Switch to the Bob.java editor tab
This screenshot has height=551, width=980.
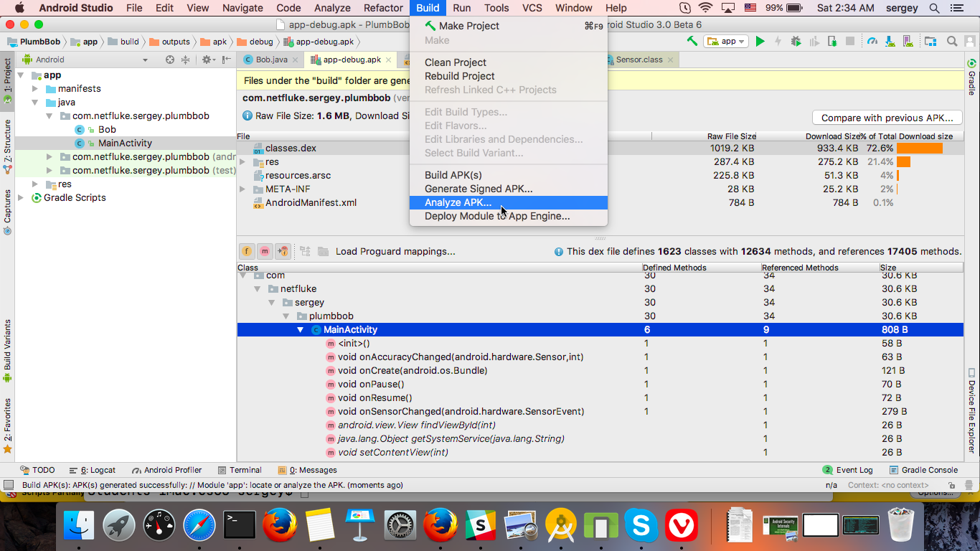pos(271,60)
